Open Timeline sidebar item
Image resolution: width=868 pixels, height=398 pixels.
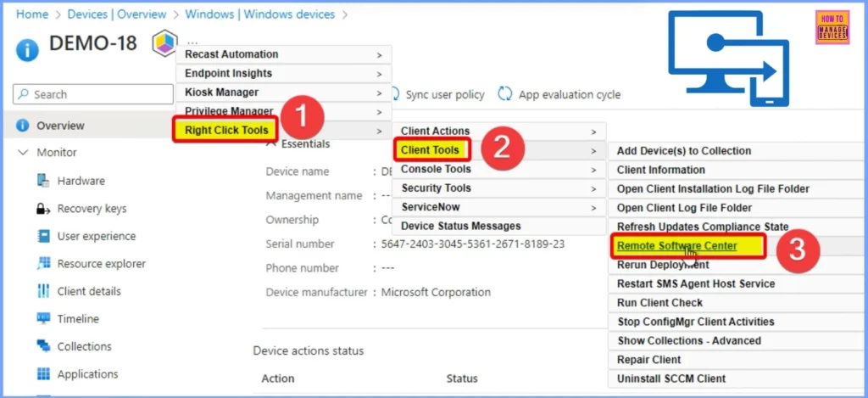pyautogui.click(x=78, y=319)
